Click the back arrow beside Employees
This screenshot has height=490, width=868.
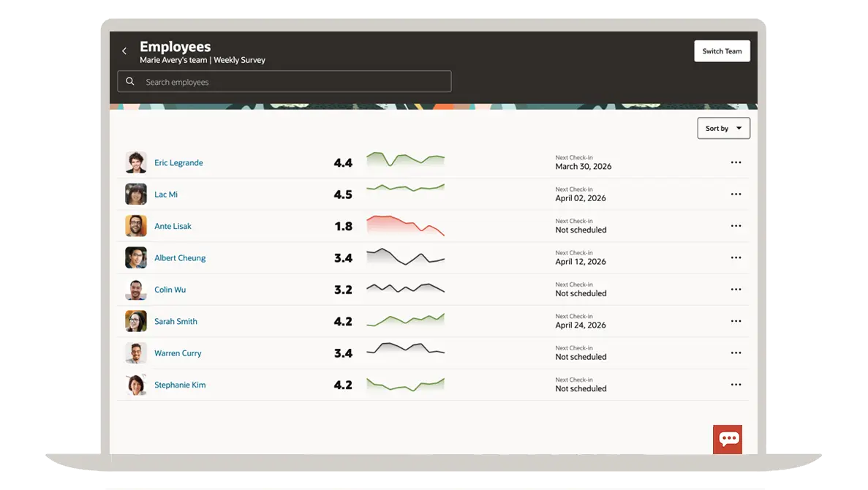pos(124,51)
